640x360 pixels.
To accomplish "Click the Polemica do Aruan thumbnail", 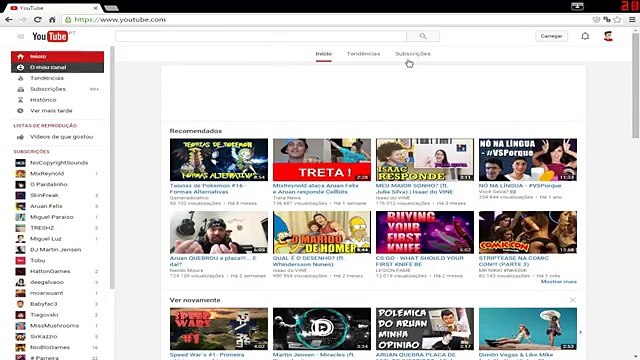I will coord(425,329).
